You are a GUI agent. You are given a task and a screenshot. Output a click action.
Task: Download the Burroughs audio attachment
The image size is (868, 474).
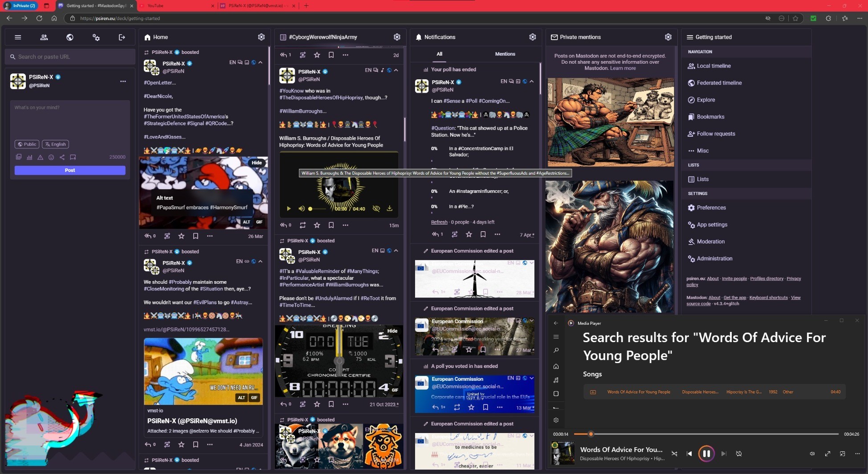(389, 208)
